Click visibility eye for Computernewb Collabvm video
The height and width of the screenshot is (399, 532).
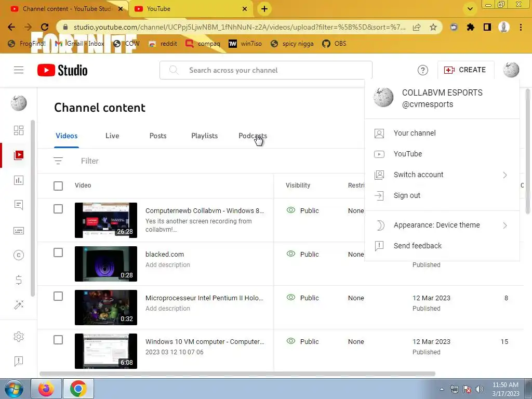coord(291,210)
